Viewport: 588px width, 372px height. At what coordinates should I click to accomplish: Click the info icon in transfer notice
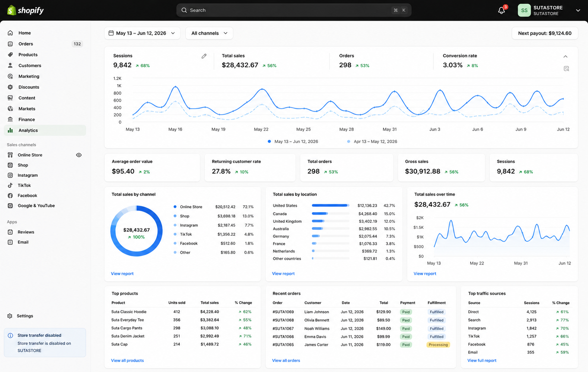[10, 335]
